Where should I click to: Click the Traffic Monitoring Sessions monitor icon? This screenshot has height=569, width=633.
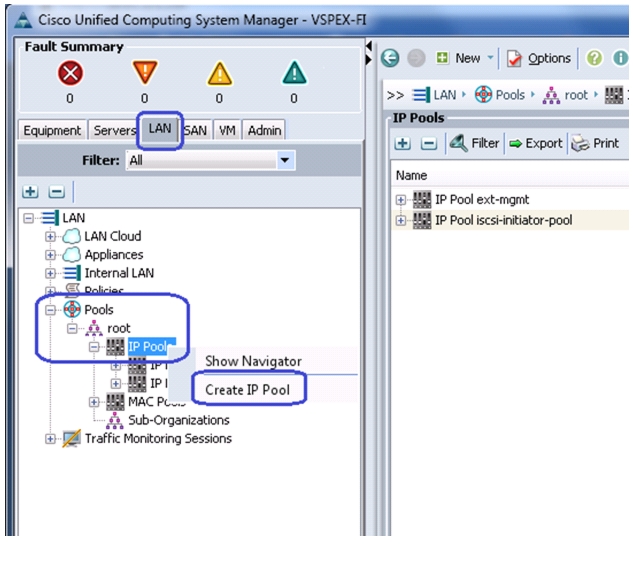tap(71, 439)
